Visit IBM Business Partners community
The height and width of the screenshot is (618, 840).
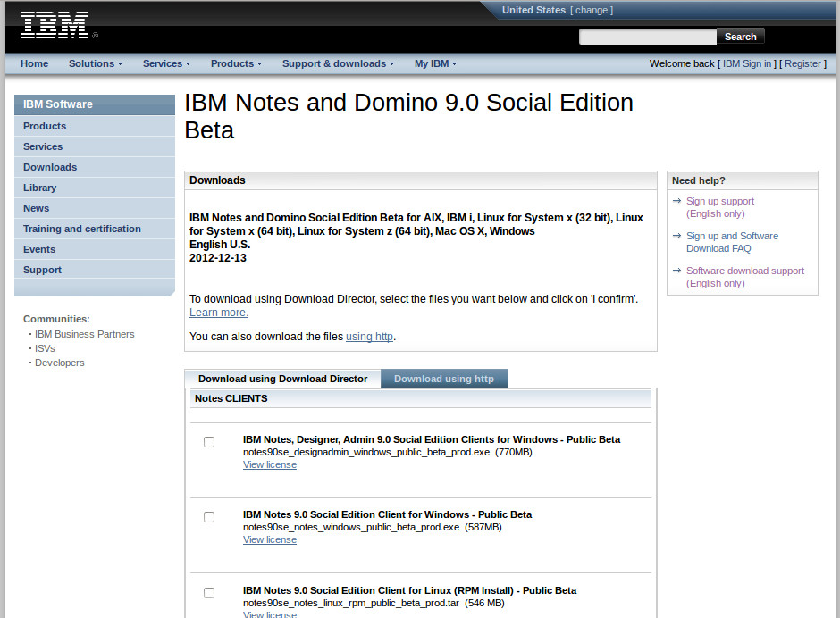[85, 334]
